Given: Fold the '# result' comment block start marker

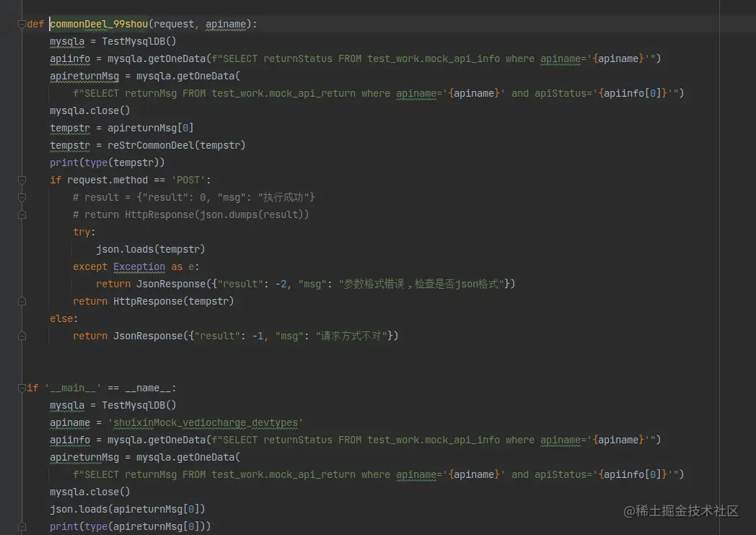Looking at the screenshot, I should point(22,197).
